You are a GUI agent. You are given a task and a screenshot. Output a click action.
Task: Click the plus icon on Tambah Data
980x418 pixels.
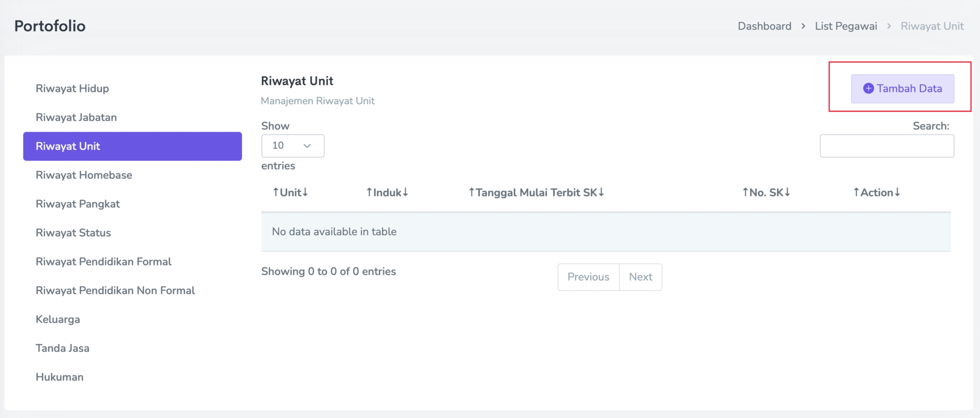868,89
